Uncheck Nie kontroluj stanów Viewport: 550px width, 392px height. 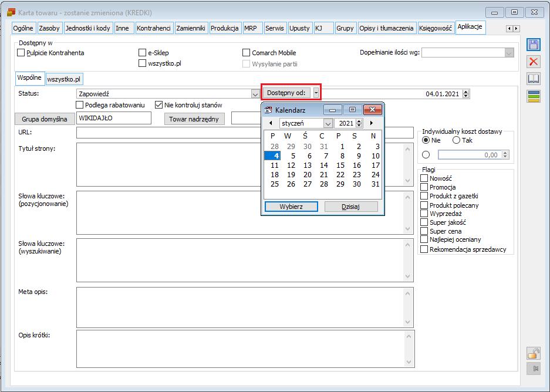(x=158, y=105)
